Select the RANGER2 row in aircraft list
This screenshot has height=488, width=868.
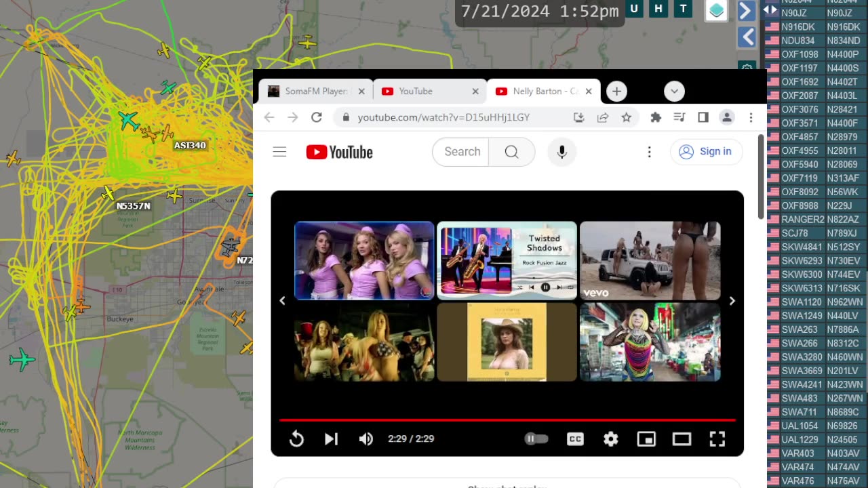click(816, 220)
